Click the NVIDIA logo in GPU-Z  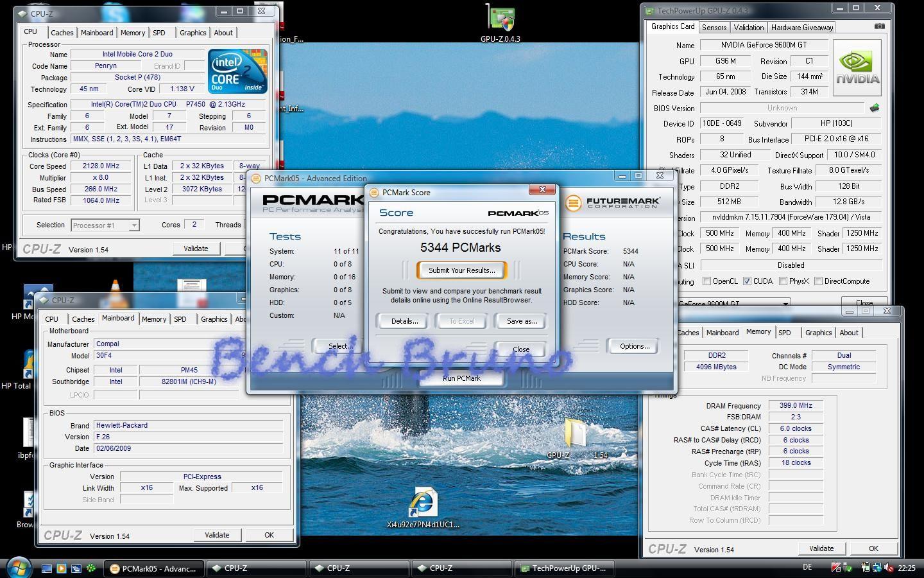click(857, 68)
